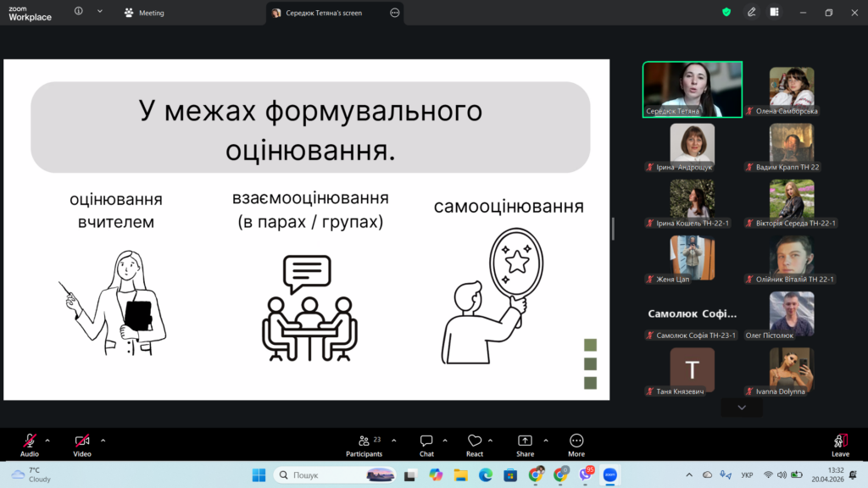Viewport: 868px width, 488px height.
Task: Expand the Video options arrow
Action: click(103, 441)
